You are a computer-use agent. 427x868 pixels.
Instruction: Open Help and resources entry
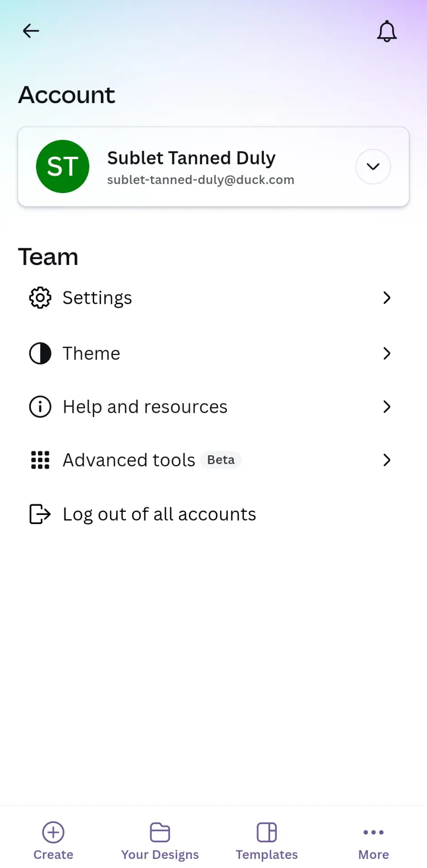click(x=213, y=406)
